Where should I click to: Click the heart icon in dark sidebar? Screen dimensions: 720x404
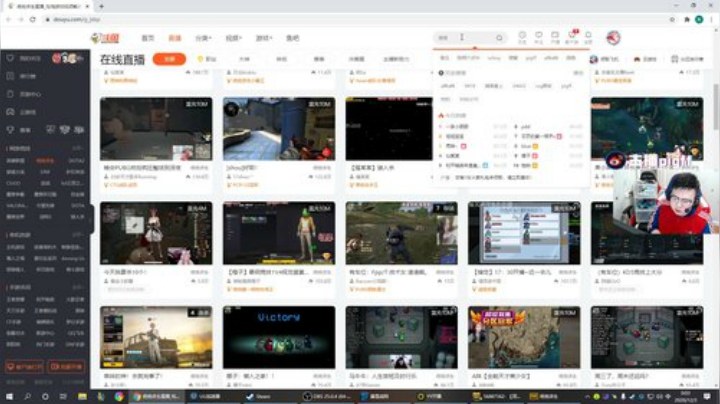(x=10, y=58)
